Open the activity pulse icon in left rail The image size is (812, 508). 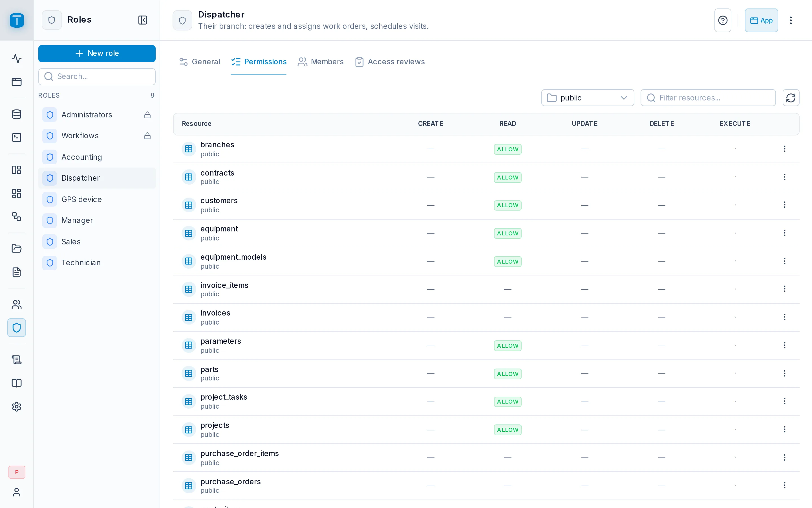16,59
